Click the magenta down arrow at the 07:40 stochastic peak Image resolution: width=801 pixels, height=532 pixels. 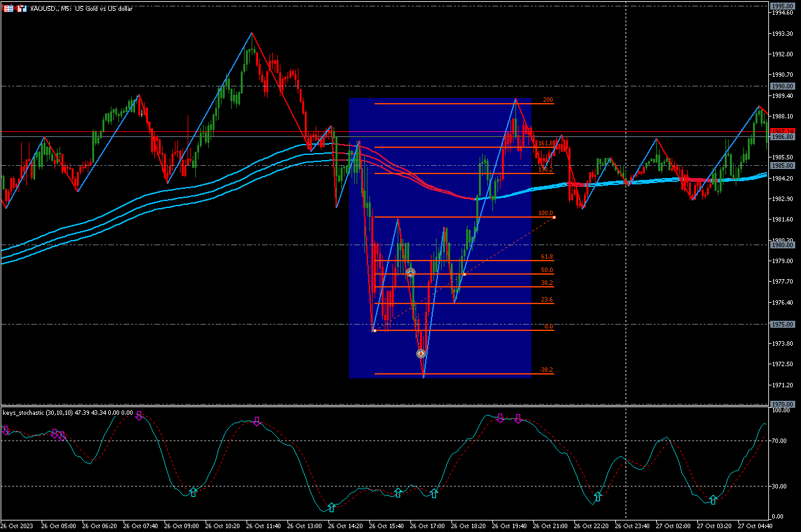coord(139,415)
